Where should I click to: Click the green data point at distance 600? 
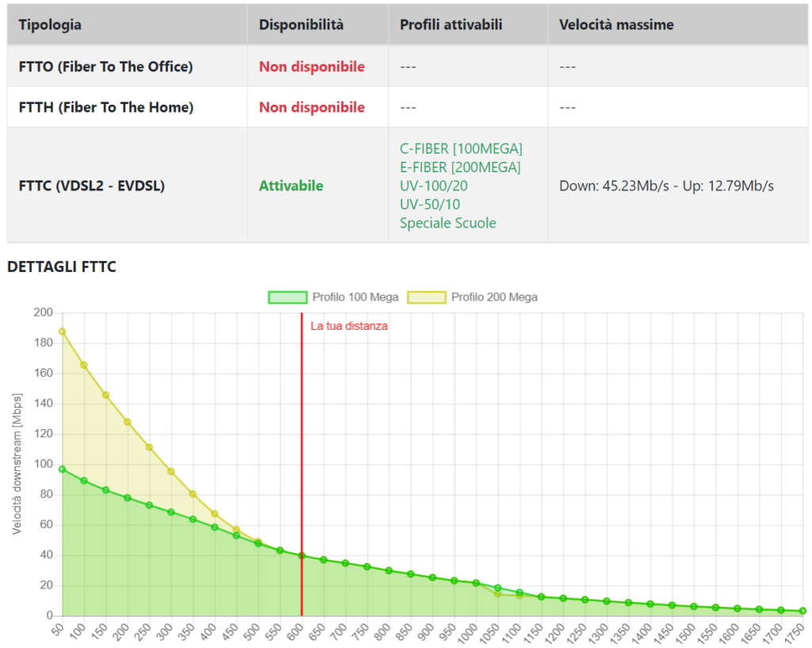[302, 555]
